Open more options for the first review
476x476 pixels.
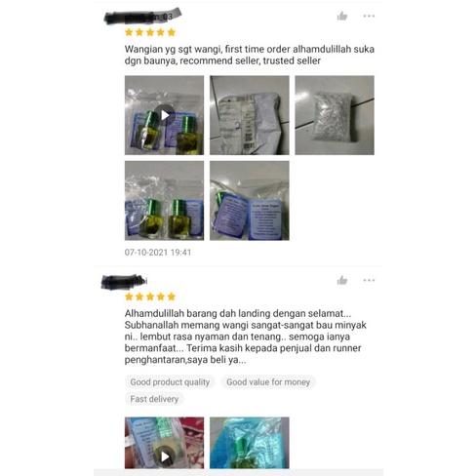point(369,16)
